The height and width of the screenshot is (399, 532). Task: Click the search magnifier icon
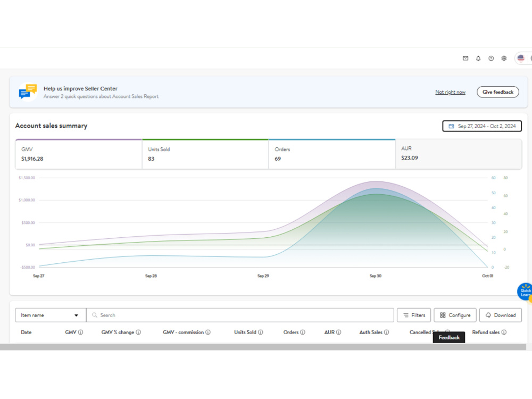95,315
